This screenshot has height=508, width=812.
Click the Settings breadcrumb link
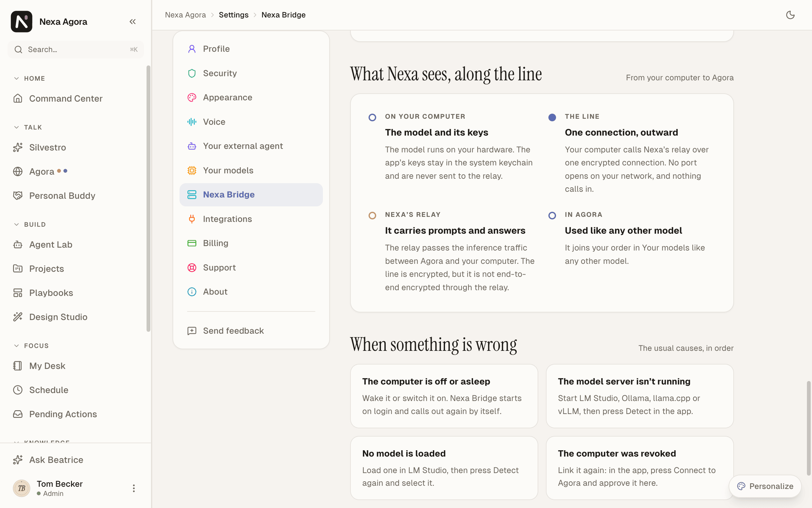tap(233, 15)
